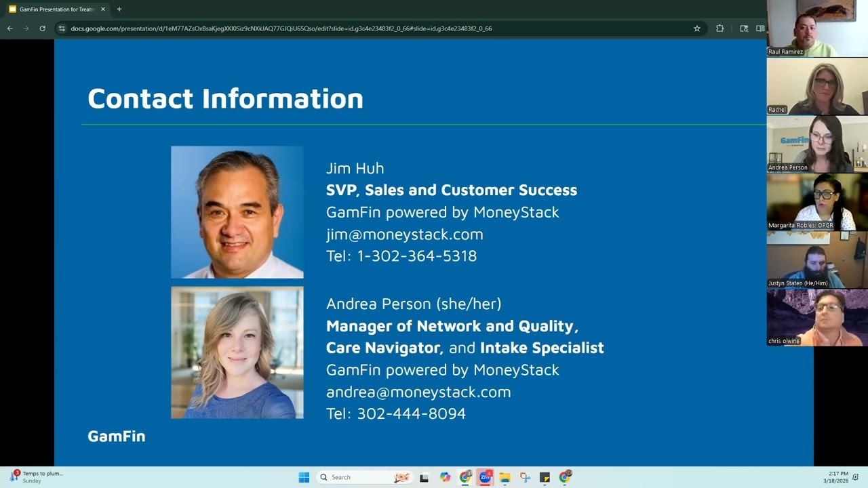Open the clock showing 2:17 PM
Screen dimensions: 868x488
[x=835, y=477]
